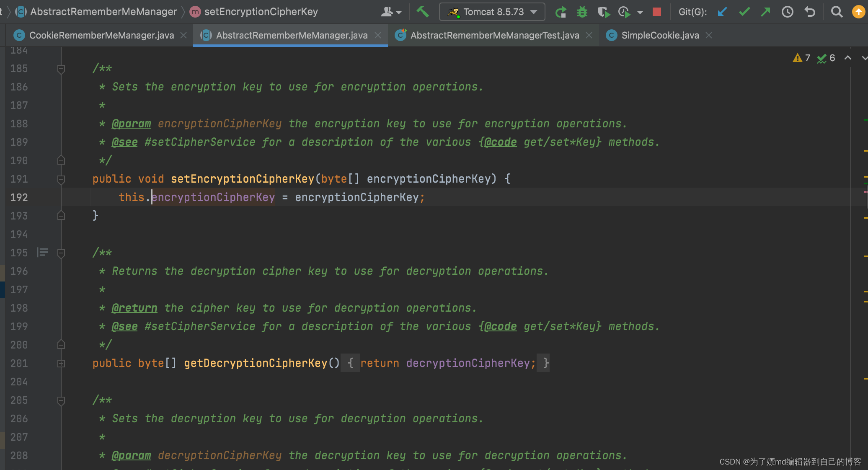Toggle rendered view icon at line 195
Screen dimensions: 868x470
[42, 252]
